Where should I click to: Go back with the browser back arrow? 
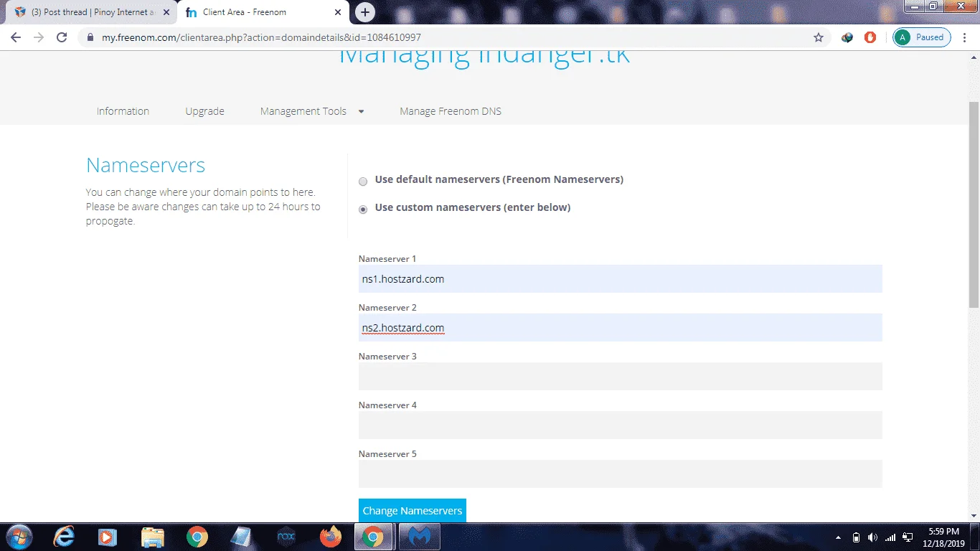16,37
